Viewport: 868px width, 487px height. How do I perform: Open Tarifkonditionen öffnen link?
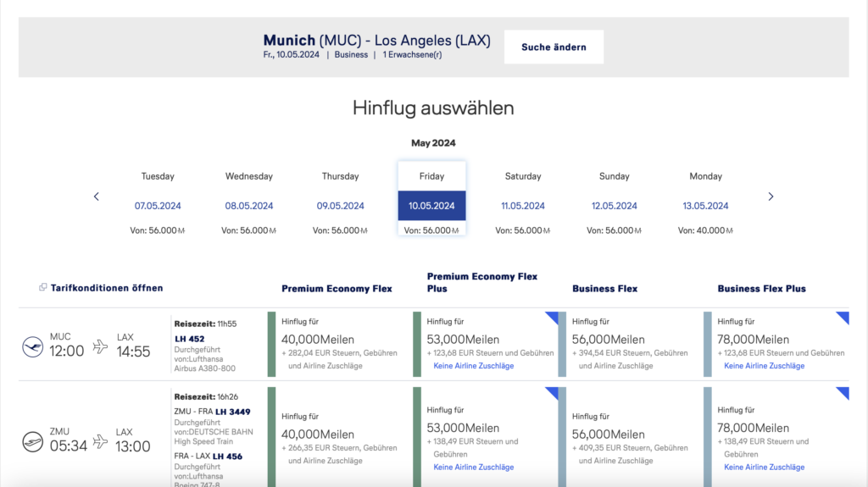click(x=107, y=288)
